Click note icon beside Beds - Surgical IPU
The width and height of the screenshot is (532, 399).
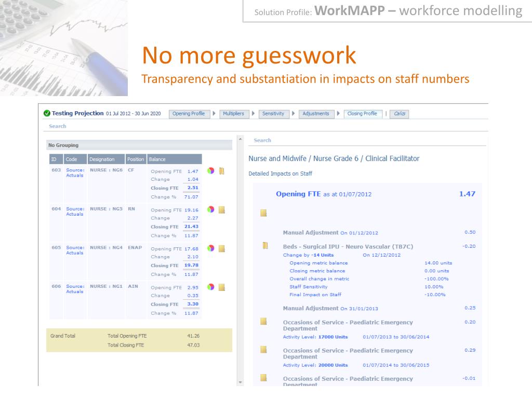(265, 246)
